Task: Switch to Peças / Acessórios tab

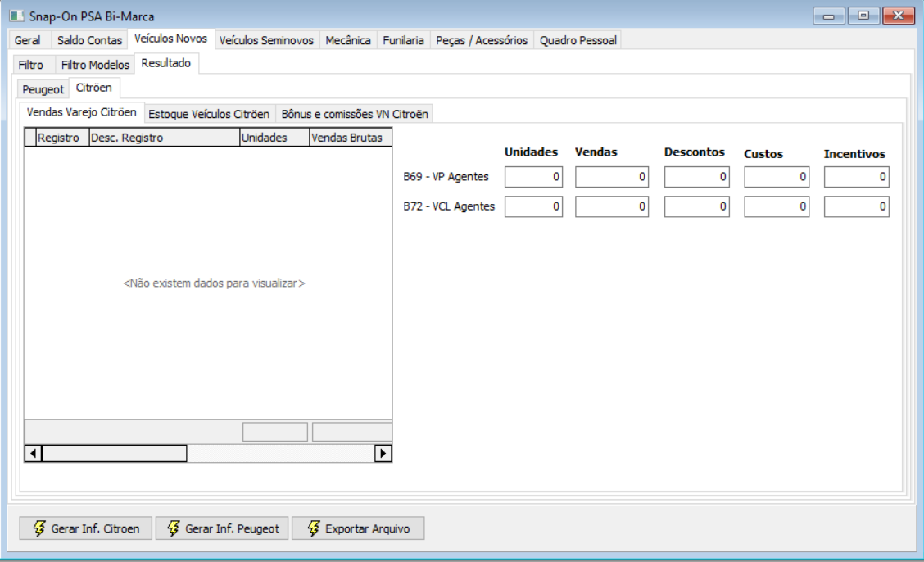Action: pos(482,40)
